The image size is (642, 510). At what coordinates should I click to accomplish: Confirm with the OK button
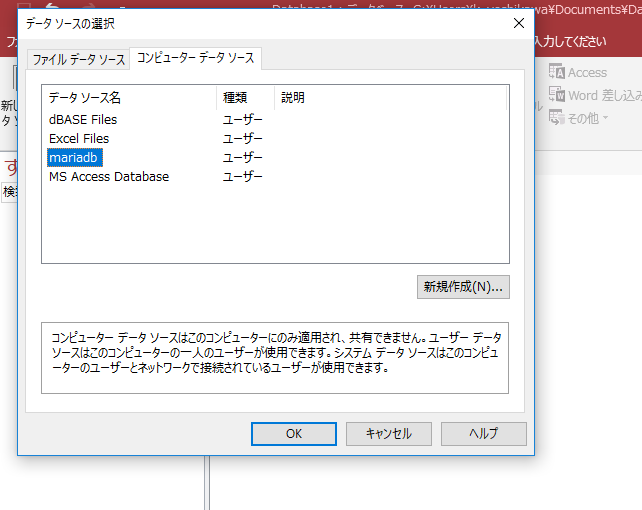click(x=293, y=434)
